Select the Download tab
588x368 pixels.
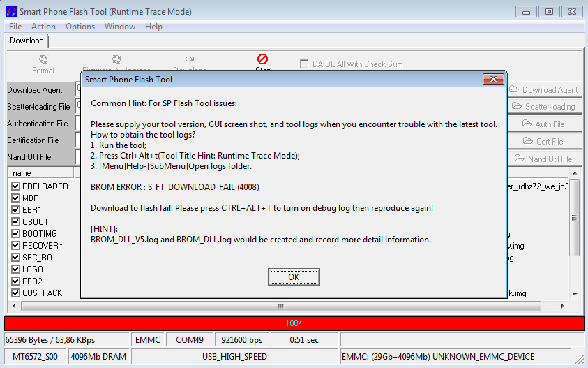click(x=27, y=41)
